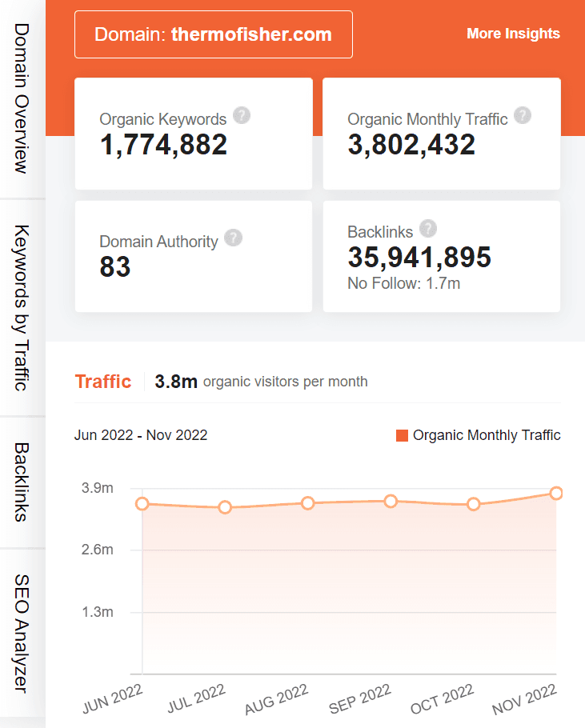Click the Domain: thermofisher.com box
The width and height of the screenshot is (585, 728).
[x=214, y=34]
